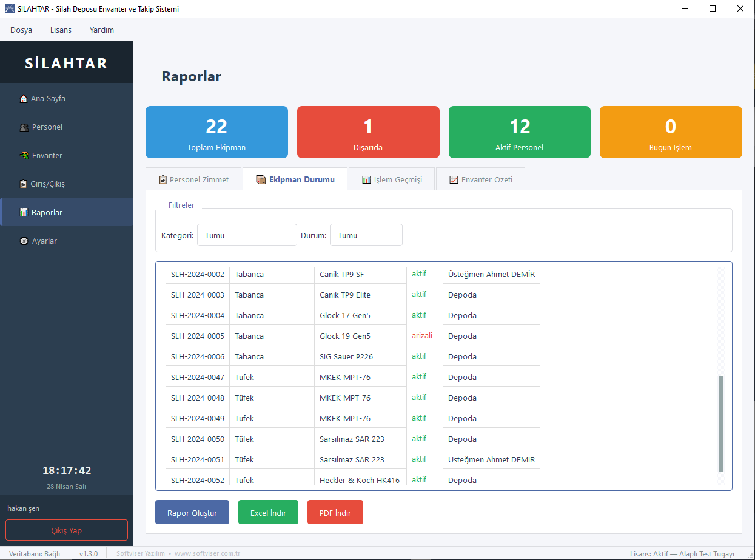Select the SLH-2024-0005 Glock 19 Gen5 row

pos(353,336)
